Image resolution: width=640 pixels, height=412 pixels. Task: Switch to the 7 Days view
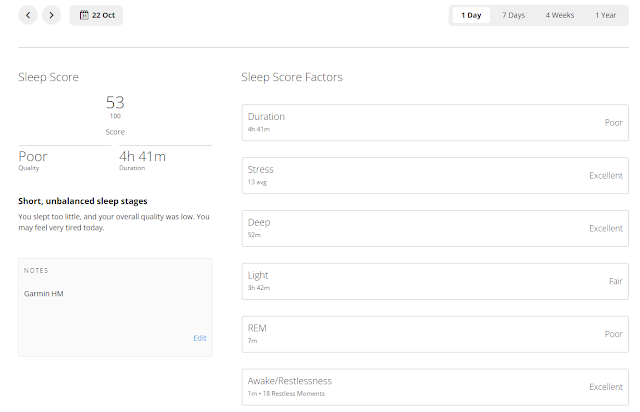tap(514, 15)
